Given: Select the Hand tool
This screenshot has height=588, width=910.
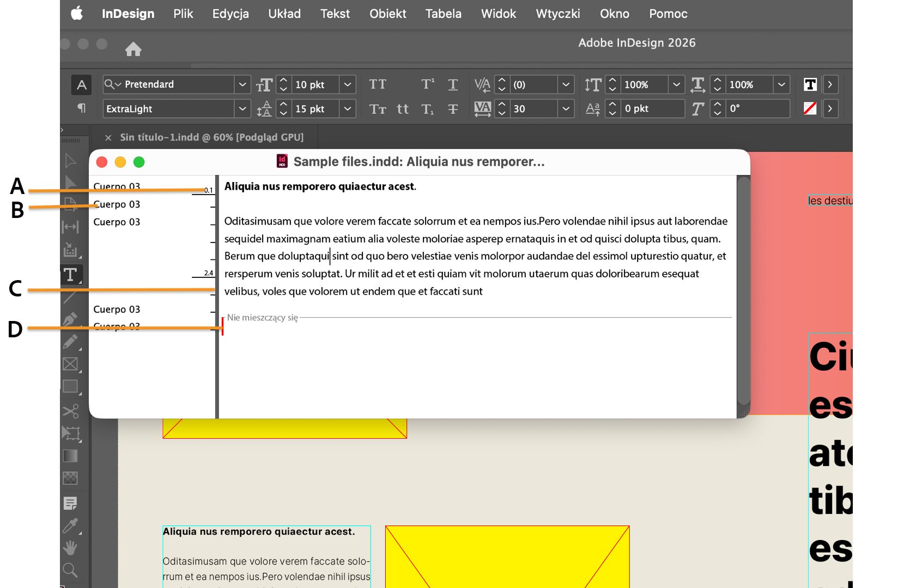Looking at the screenshot, I should [70, 548].
